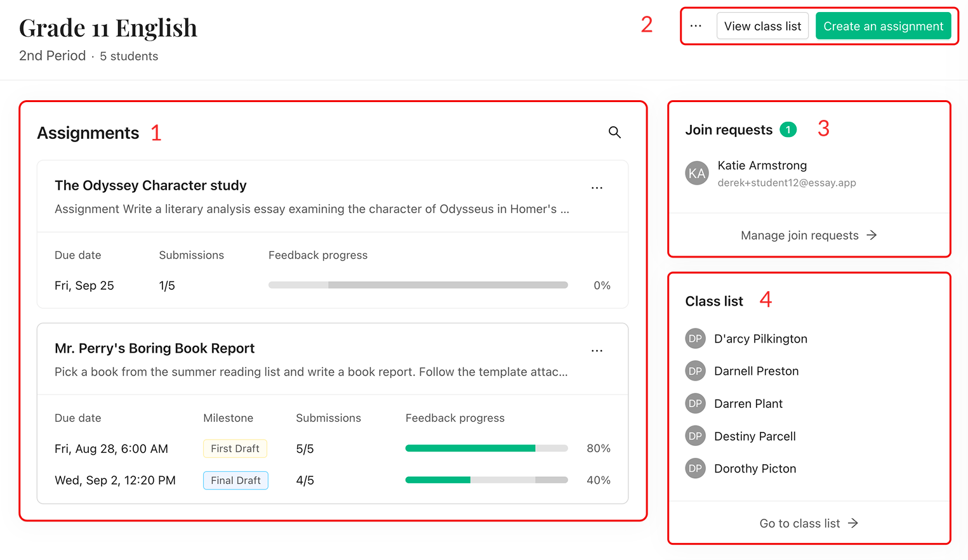Open The Odyssey Character study assignment title

(150, 185)
